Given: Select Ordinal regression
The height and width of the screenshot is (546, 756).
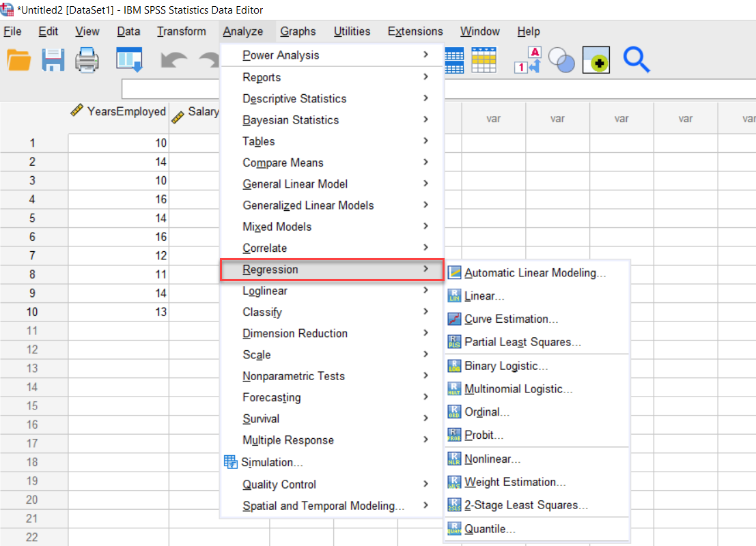Looking at the screenshot, I should point(537,412).
